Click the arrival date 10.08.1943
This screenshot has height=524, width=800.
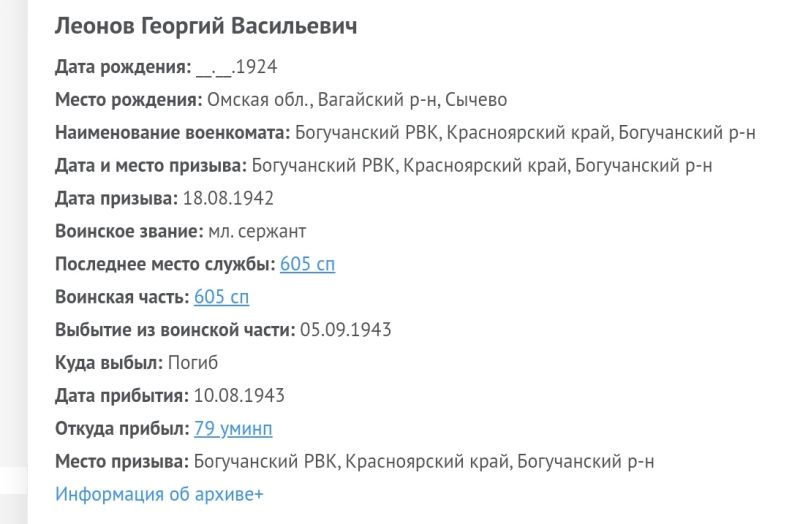pos(239,395)
